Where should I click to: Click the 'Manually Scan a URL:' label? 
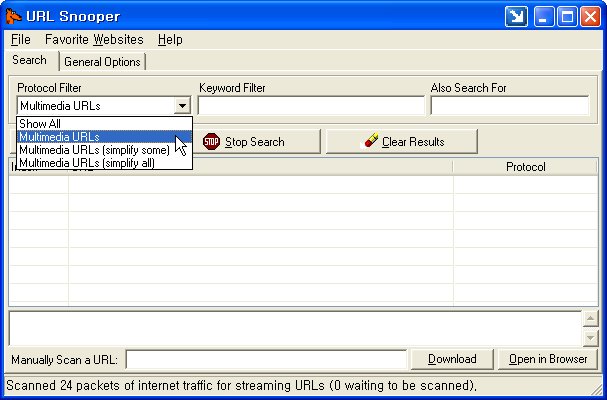pyautogui.click(x=64, y=360)
